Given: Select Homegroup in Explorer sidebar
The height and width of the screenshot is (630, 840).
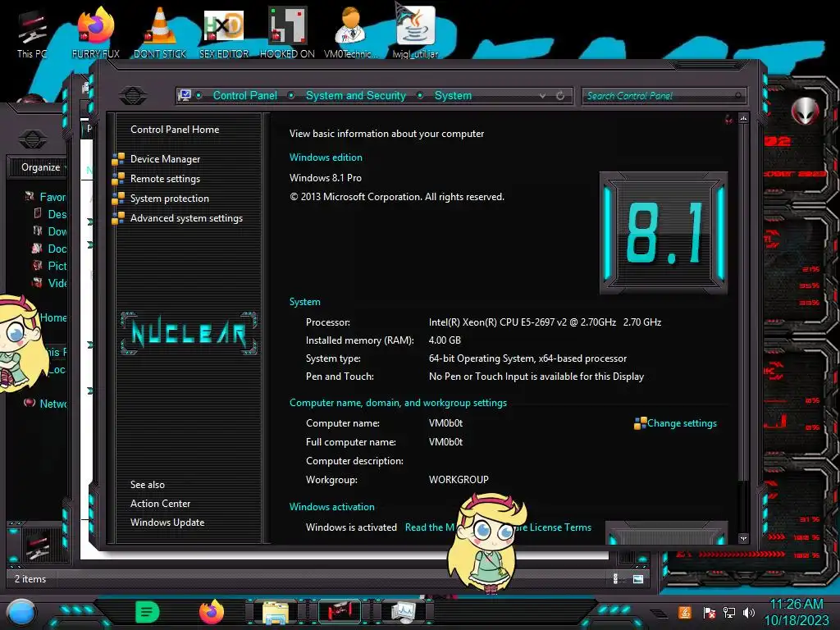Looking at the screenshot, I should click(52, 317).
